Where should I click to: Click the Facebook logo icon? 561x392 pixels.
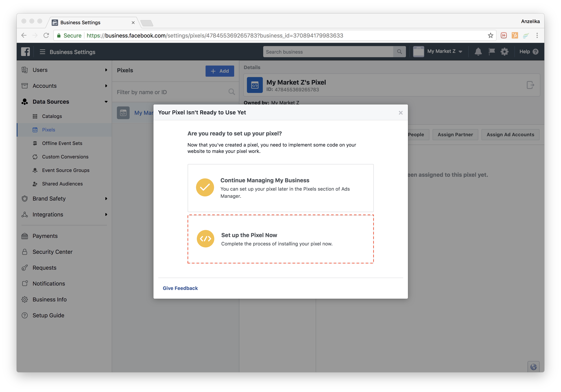pos(25,52)
